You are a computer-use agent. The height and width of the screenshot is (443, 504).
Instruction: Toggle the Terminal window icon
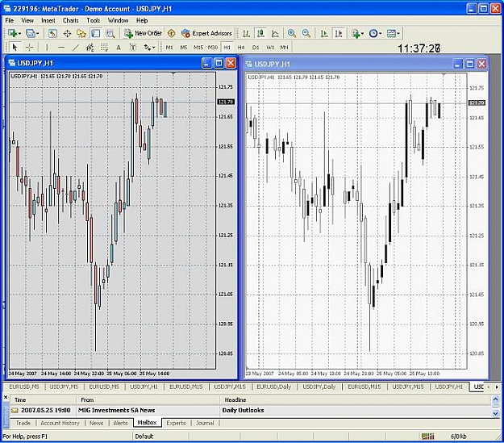click(95, 33)
